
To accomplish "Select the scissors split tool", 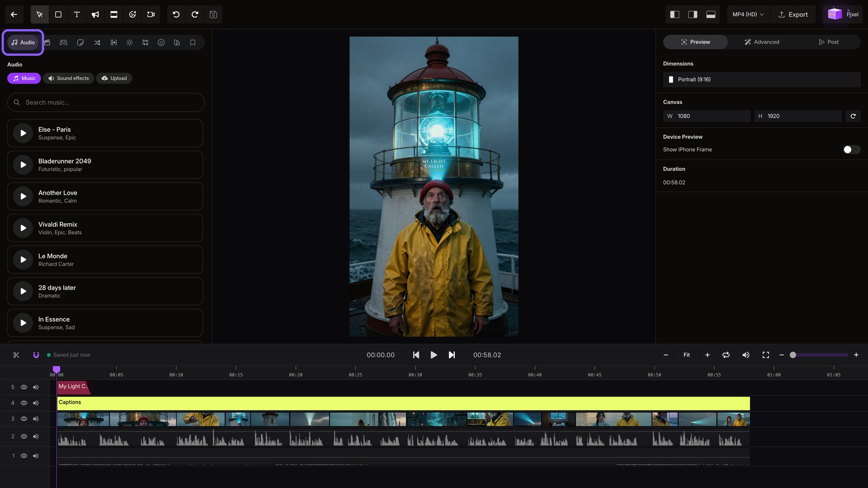I will point(16,355).
